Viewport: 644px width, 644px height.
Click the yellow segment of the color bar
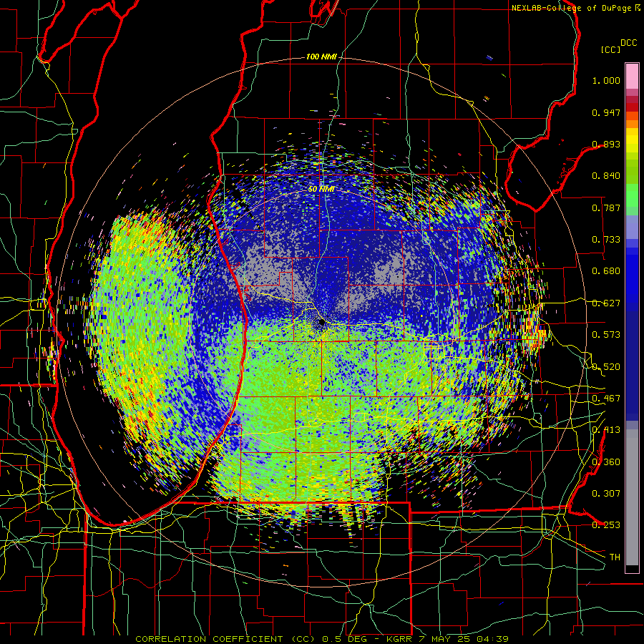tap(632, 140)
